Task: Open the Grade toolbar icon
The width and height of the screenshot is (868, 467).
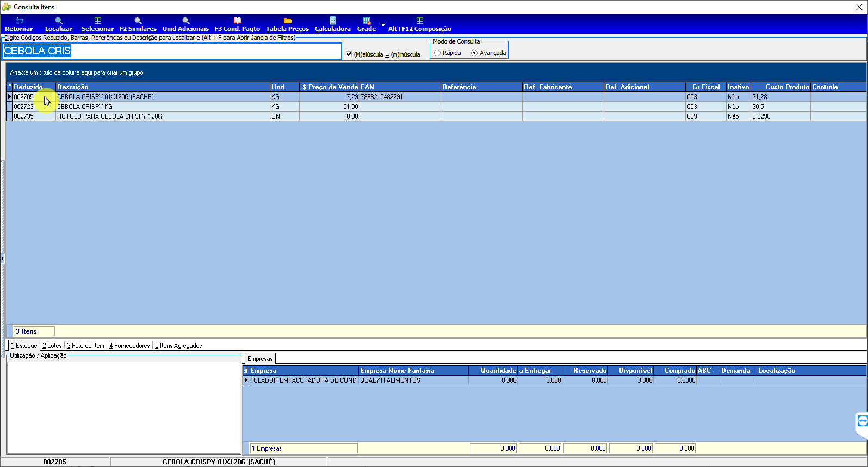Action: pos(367,24)
